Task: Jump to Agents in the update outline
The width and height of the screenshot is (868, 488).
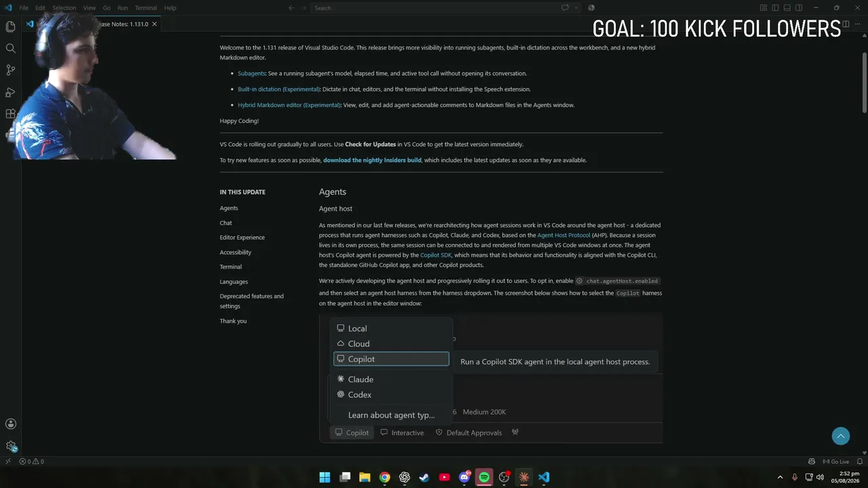Action: (x=229, y=208)
